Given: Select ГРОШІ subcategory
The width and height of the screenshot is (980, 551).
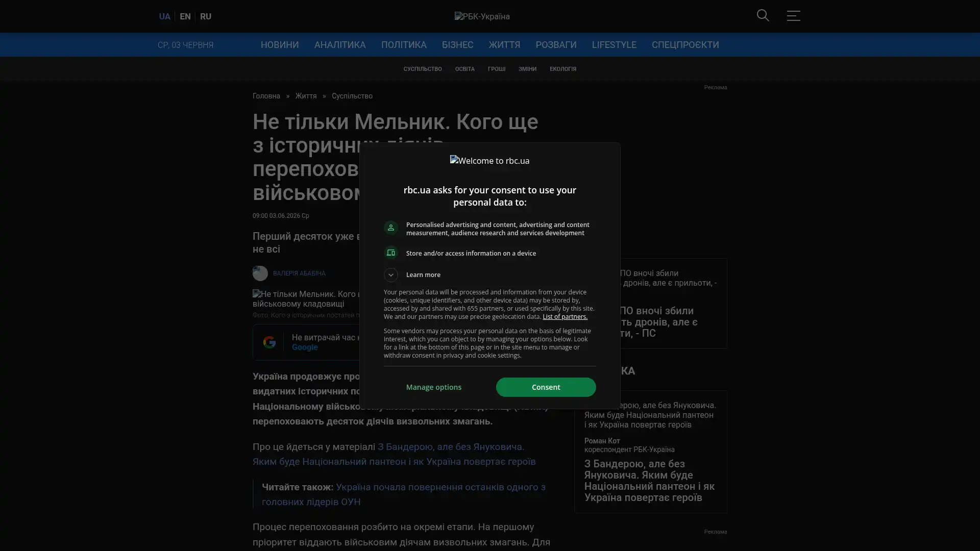Looking at the screenshot, I should (x=496, y=69).
